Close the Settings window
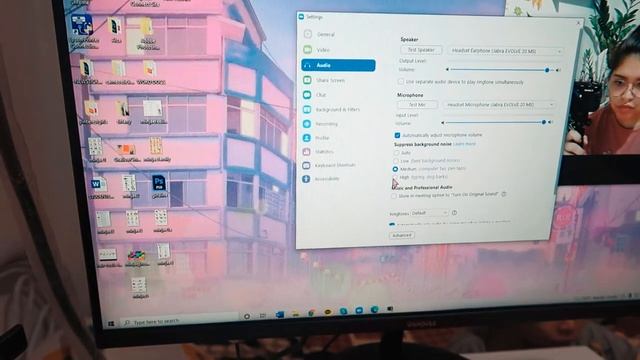Image resolution: width=640 pixels, height=360 pixels. (x=578, y=23)
